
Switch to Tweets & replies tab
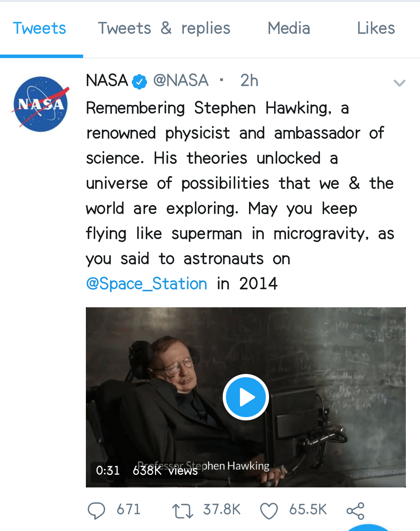164,28
